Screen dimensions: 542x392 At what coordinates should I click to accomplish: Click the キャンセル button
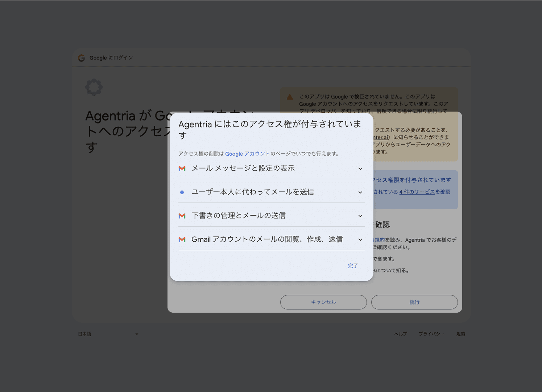[x=323, y=302]
